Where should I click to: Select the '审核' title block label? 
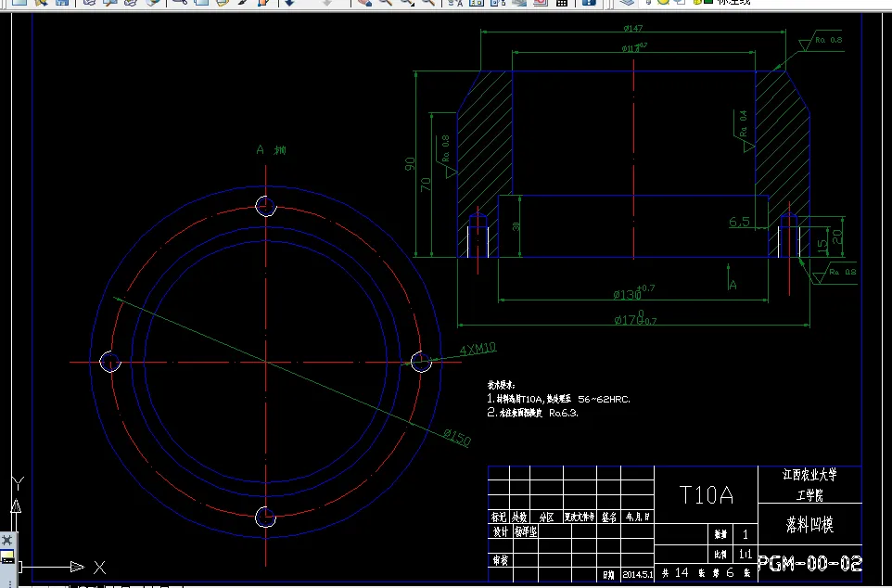pos(500,560)
